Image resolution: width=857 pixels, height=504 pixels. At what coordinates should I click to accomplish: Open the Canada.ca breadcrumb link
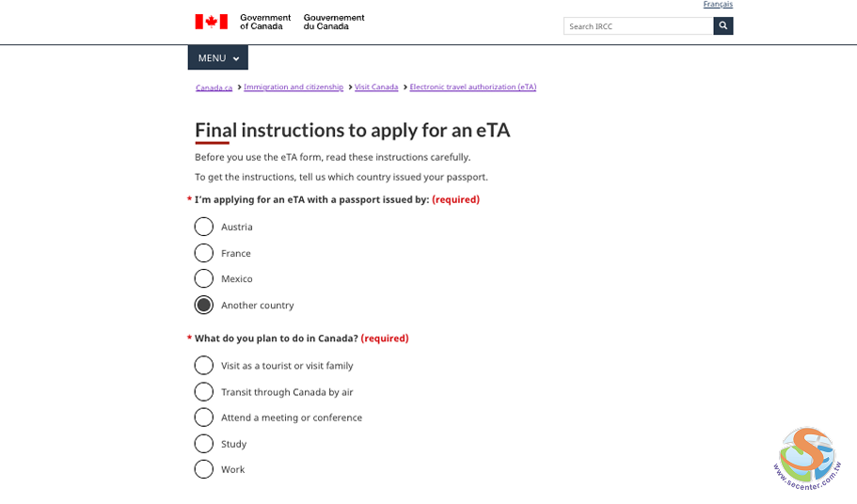214,87
